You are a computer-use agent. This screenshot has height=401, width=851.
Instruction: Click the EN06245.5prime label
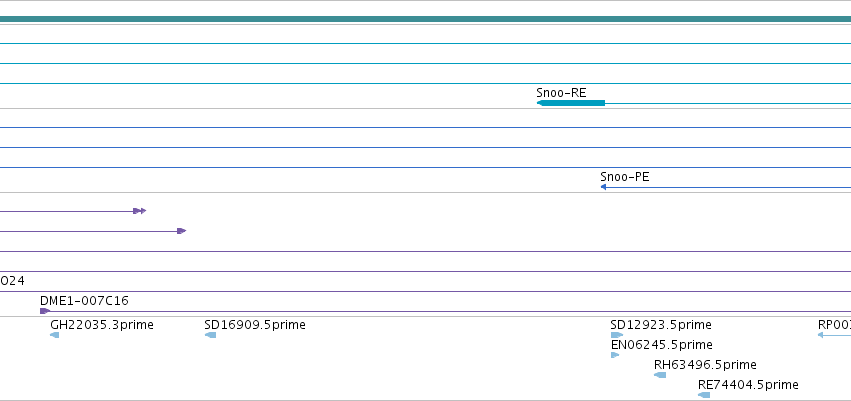pyautogui.click(x=662, y=345)
